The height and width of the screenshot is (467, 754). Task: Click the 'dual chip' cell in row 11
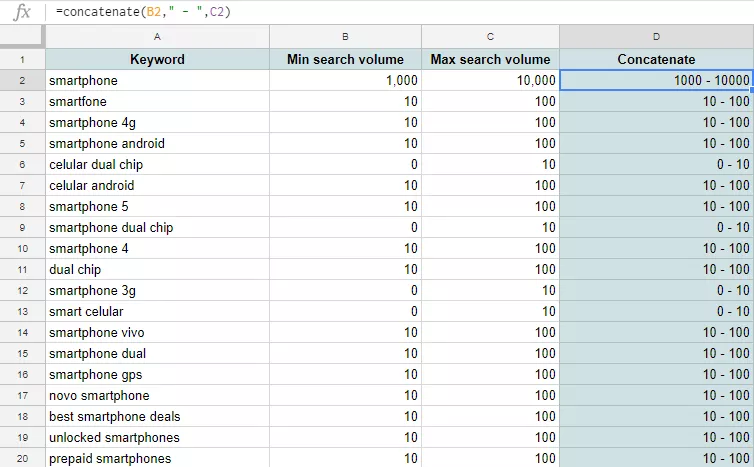(157, 269)
